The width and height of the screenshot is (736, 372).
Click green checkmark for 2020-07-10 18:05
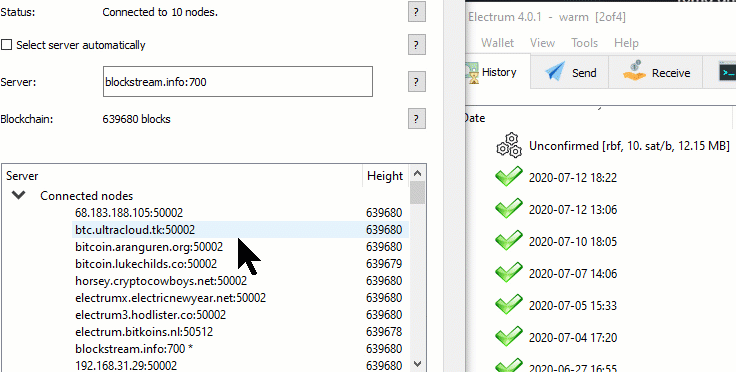pos(509,240)
